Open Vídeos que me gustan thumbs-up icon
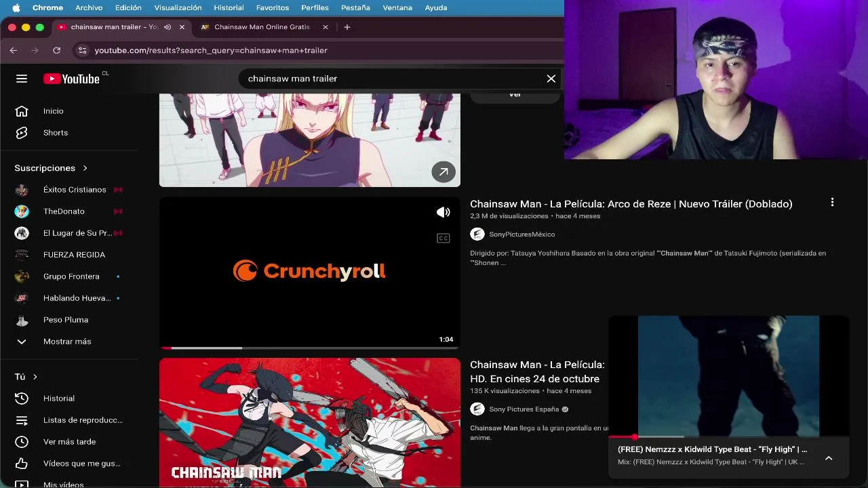Image resolution: width=868 pixels, height=488 pixels. (x=22, y=464)
